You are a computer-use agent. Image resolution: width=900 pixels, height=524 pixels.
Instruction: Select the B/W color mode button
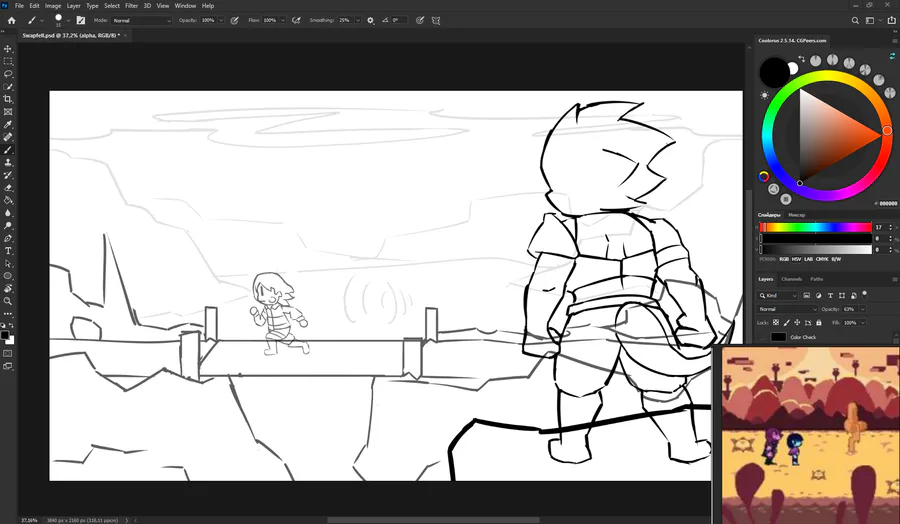(x=836, y=259)
